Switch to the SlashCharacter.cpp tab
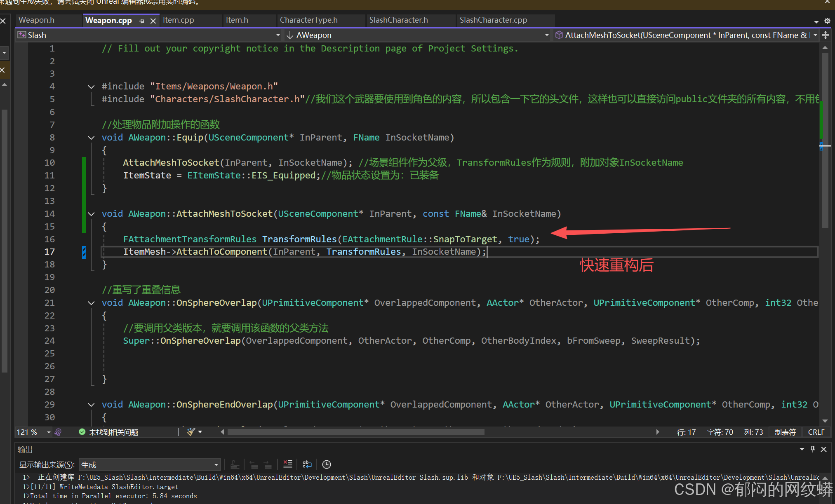The image size is (835, 504). [x=493, y=20]
